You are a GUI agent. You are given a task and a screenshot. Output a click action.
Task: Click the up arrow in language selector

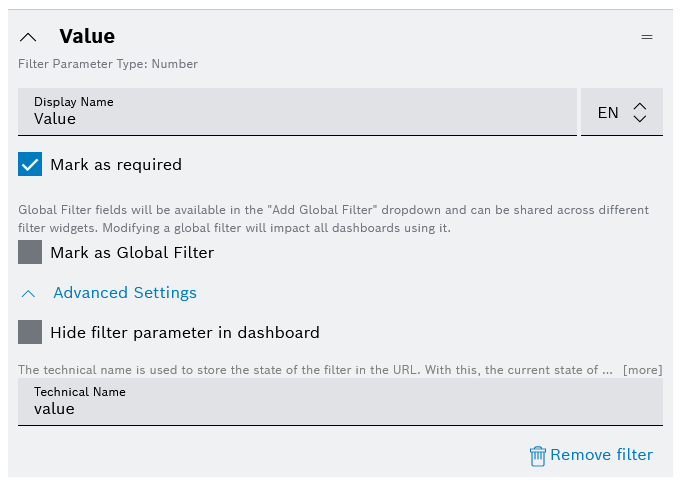pyautogui.click(x=641, y=105)
